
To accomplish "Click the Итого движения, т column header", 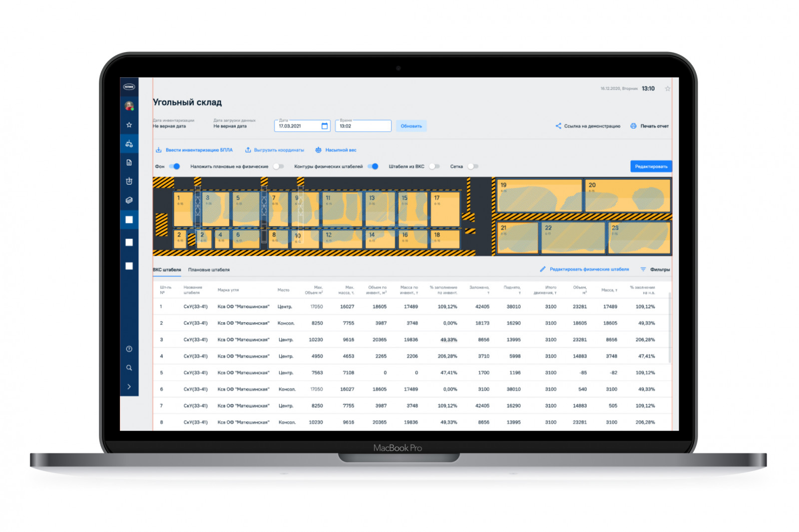I will (545, 290).
